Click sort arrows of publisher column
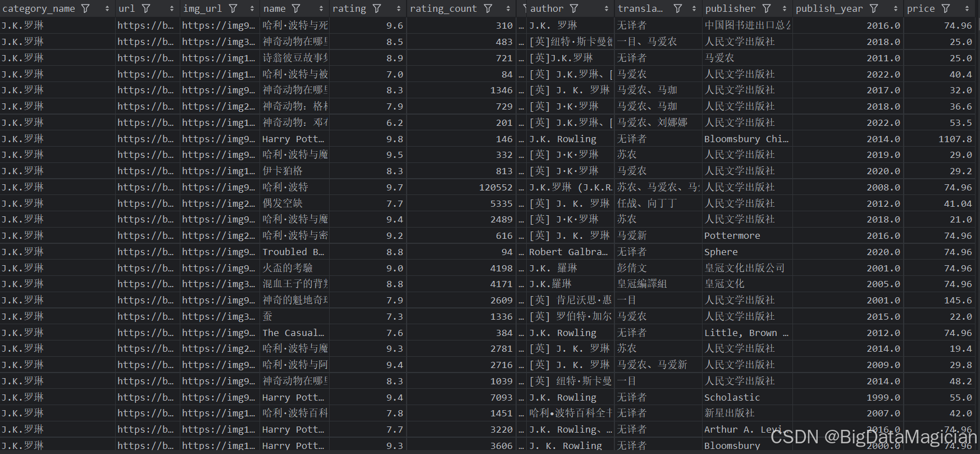The image size is (980, 454). point(785,8)
